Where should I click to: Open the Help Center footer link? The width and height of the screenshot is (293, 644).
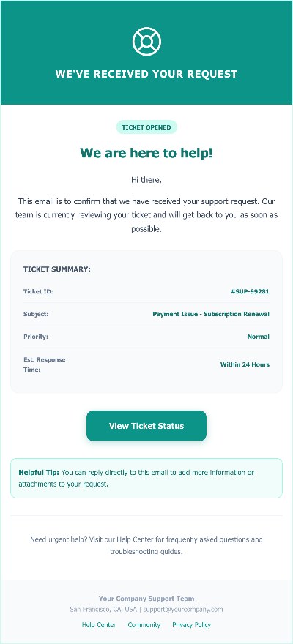(99, 625)
